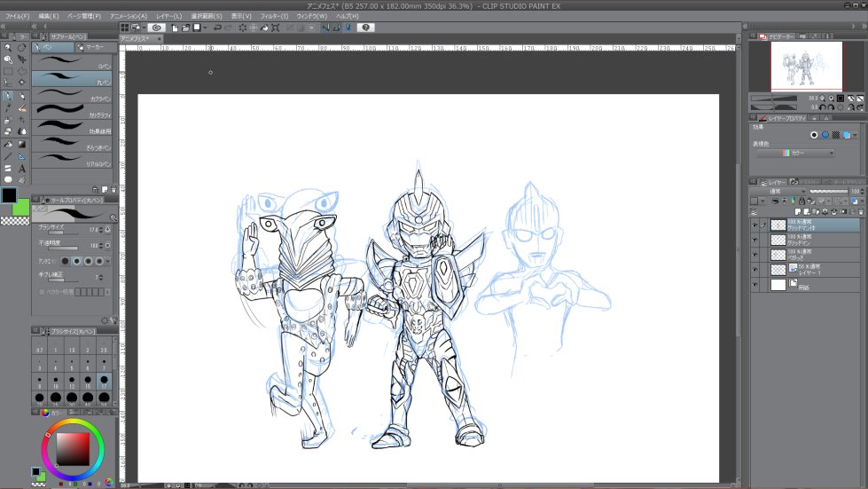
Task: Select the カリグラフィ sub tool
Action: 72,111
